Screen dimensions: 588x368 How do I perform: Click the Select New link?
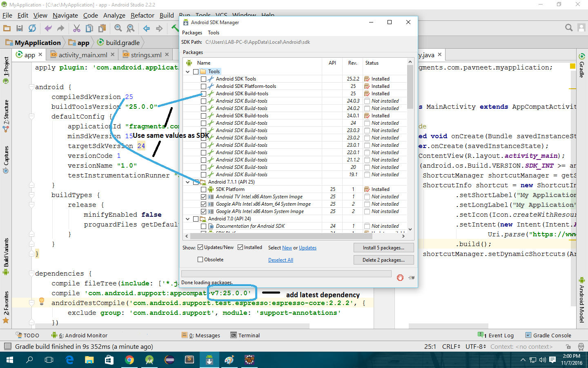pyautogui.click(x=287, y=248)
